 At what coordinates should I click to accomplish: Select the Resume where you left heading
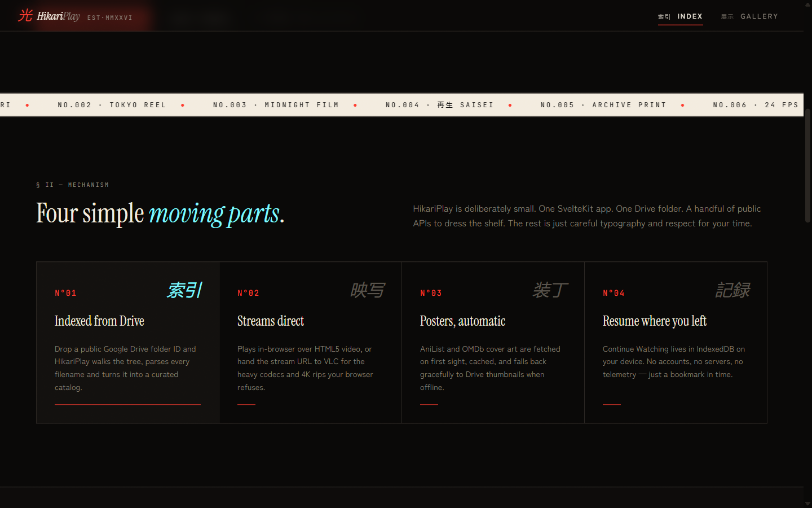pos(654,321)
